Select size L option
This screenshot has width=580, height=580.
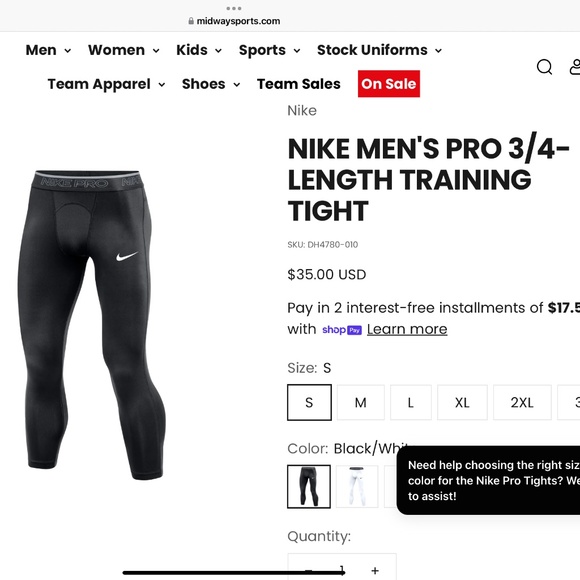pos(411,402)
